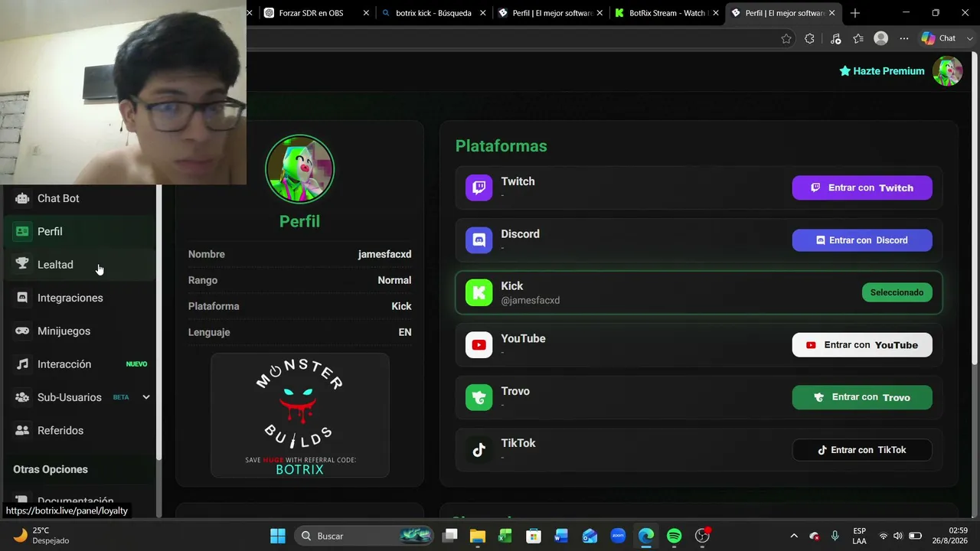Expand the Sub-Usuarios submenu chevron
Image resolution: width=980 pixels, height=551 pixels.
[x=146, y=397]
